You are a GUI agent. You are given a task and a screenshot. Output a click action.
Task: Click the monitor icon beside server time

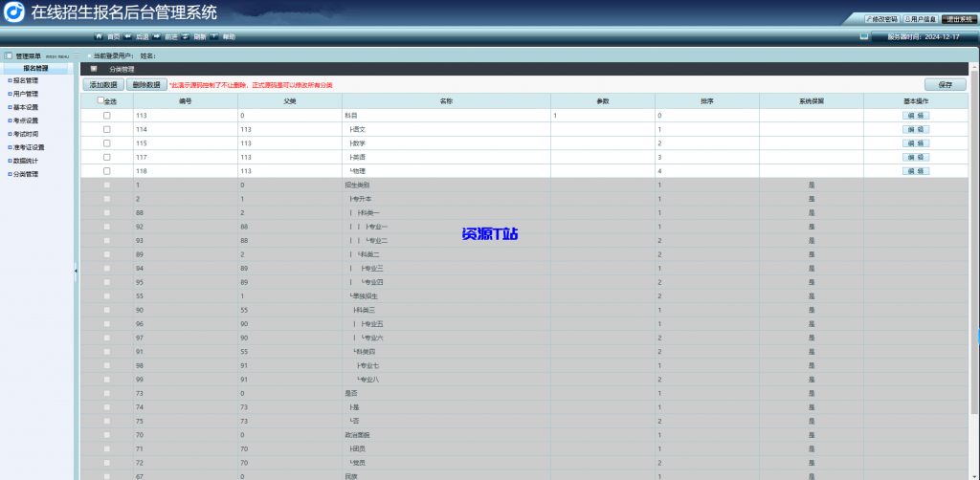click(863, 36)
